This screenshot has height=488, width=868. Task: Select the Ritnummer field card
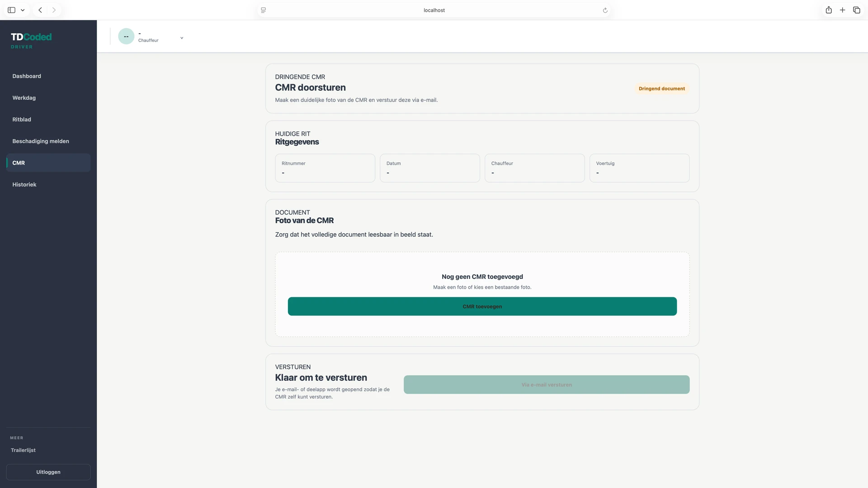tap(325, 168)
